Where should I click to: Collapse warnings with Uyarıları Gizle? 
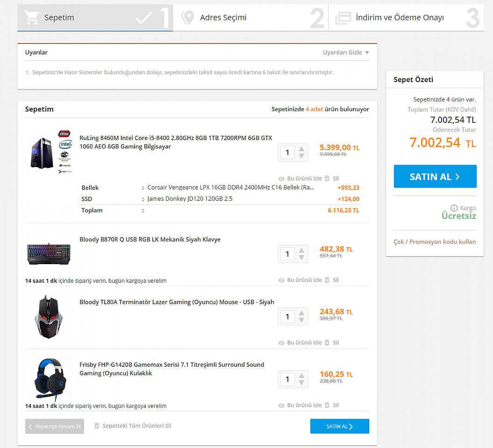(x=346, y=53)
